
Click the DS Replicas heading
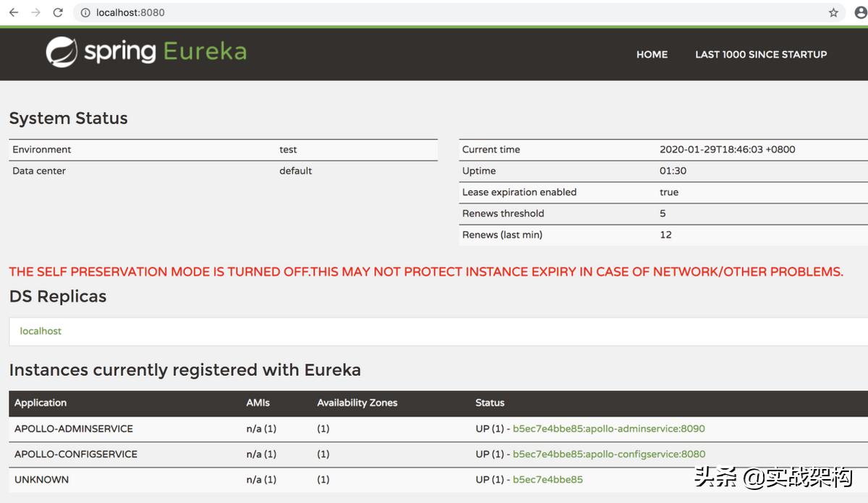[58, 296]
